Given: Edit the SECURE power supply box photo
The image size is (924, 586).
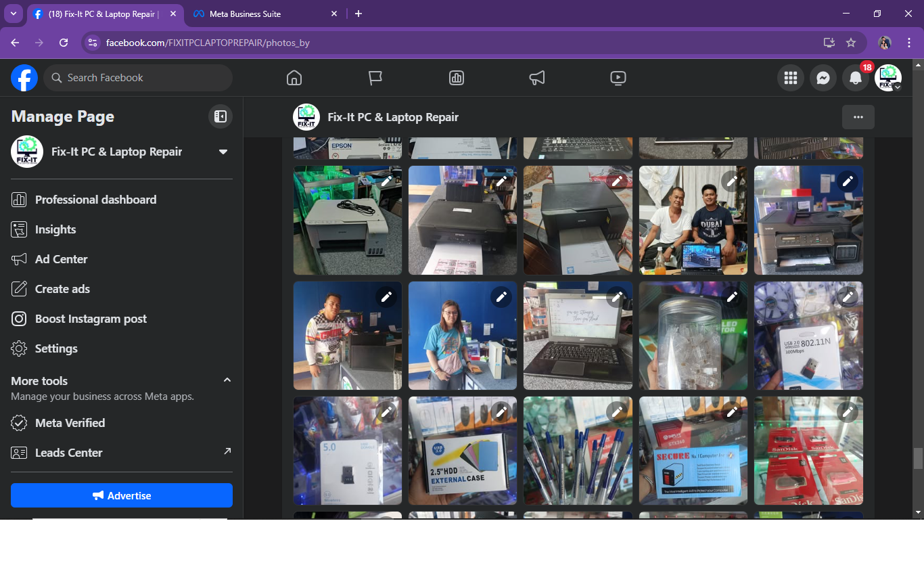Looking at the screenshot, I should (732, 411).
